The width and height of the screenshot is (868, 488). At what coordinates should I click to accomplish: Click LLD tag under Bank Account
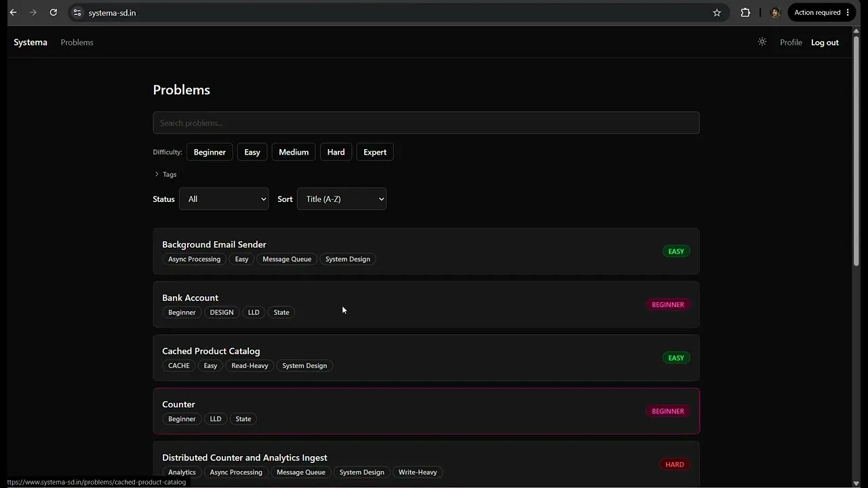[x=254, y=312]
